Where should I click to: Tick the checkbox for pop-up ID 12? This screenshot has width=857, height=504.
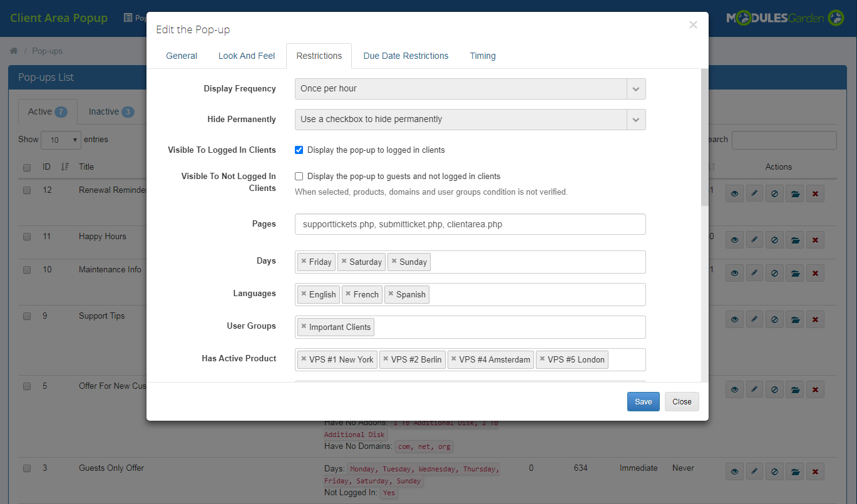[x=27, y=190]
